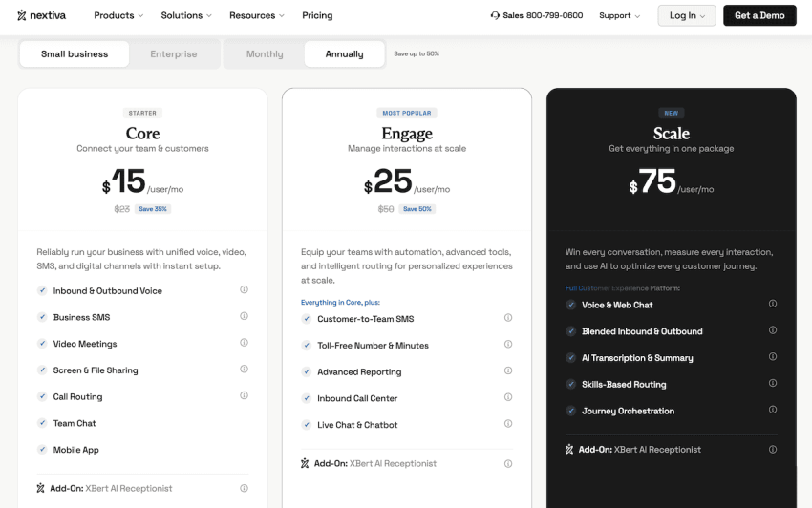Click the MOST POPULAR badge
Image resolution: width=812 pixels, height=508 pixels.
coord(407,113)
